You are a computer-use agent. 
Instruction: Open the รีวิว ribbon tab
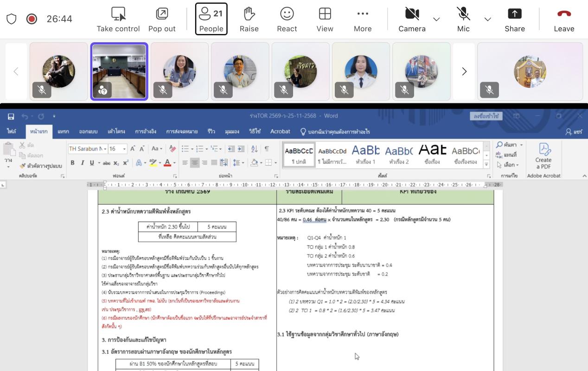tap(211, 132)
